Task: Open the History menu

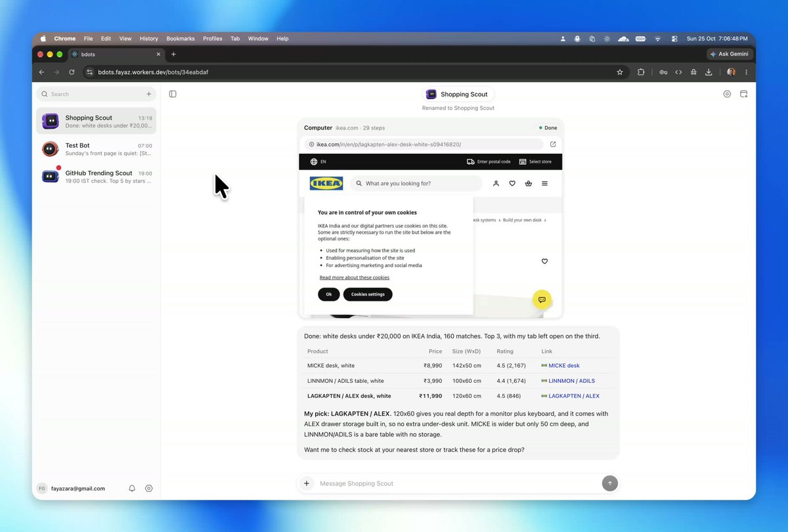Action: pyautogui.click(x=149, y=39)
